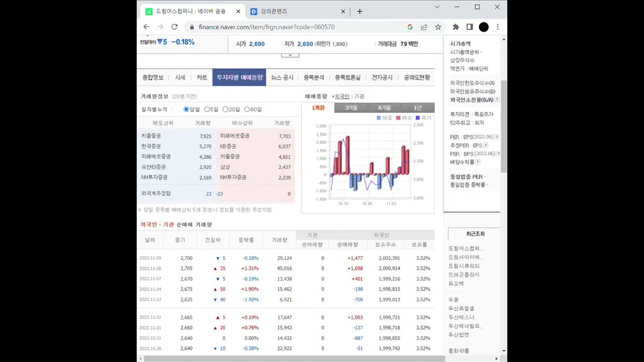The width and height of the screenshot is (644, 362).
Task: Open the 전자공시 tab
Action: tap(382, 77)
